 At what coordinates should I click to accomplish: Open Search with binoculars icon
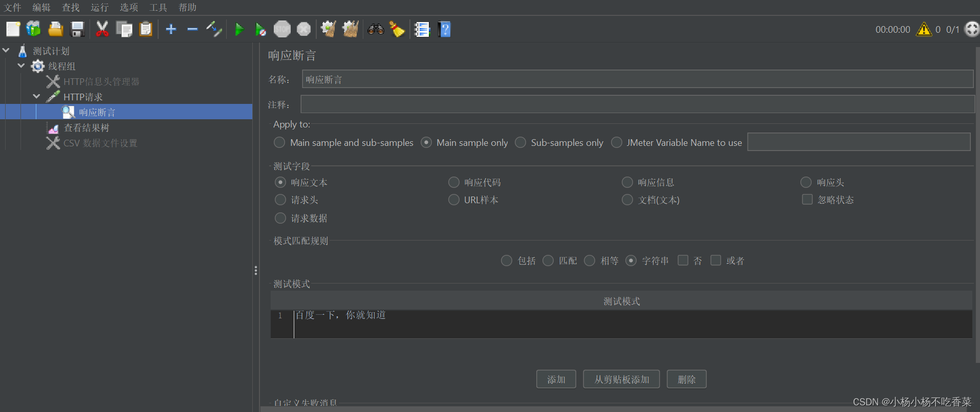coord(376,29)
